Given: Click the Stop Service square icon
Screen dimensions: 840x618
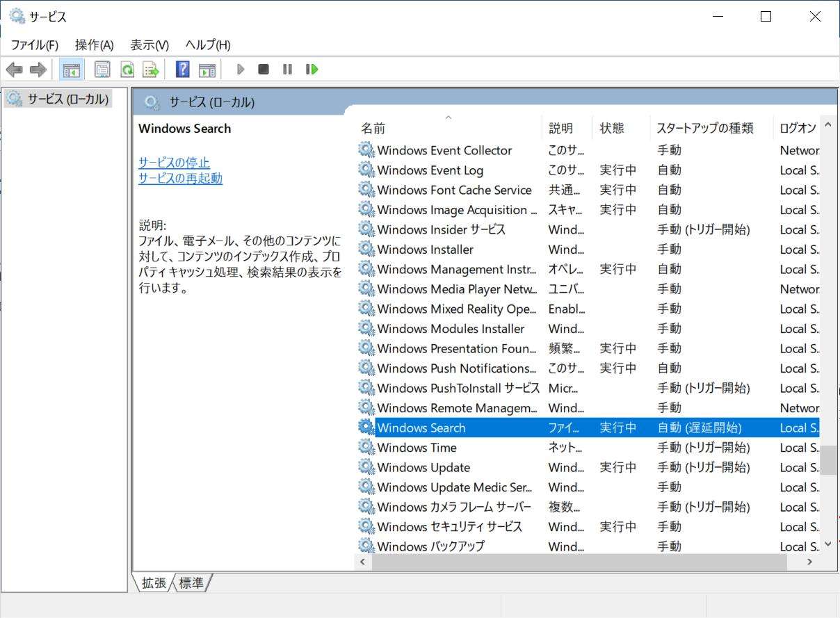Looking at the screenshot, I should click(x=264, y=70).
